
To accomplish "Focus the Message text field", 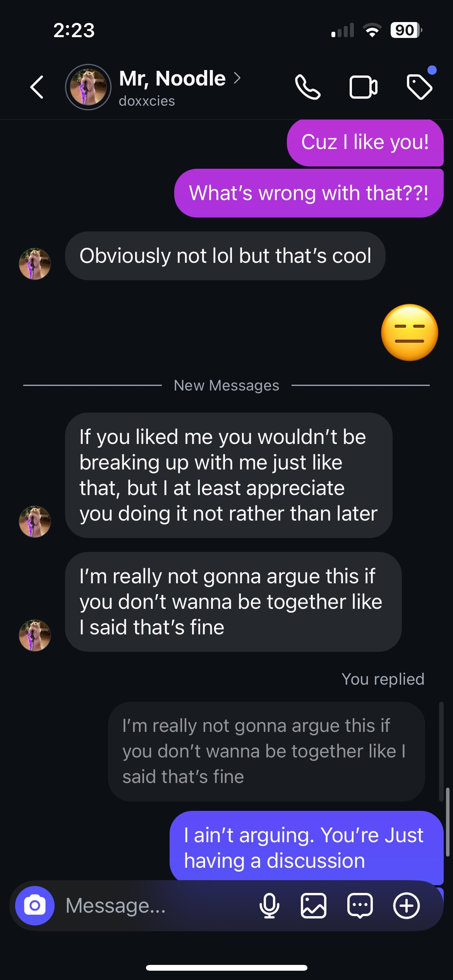I will (x=155, y=906).
